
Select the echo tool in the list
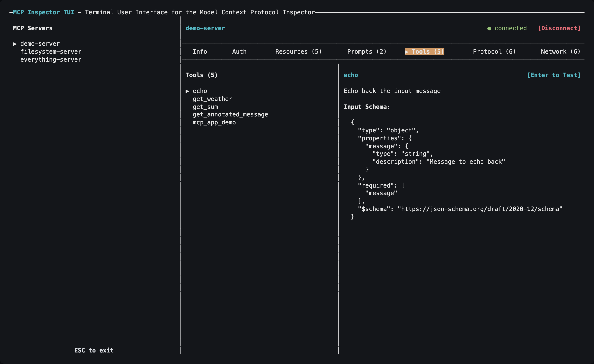[x=200, y=91]
